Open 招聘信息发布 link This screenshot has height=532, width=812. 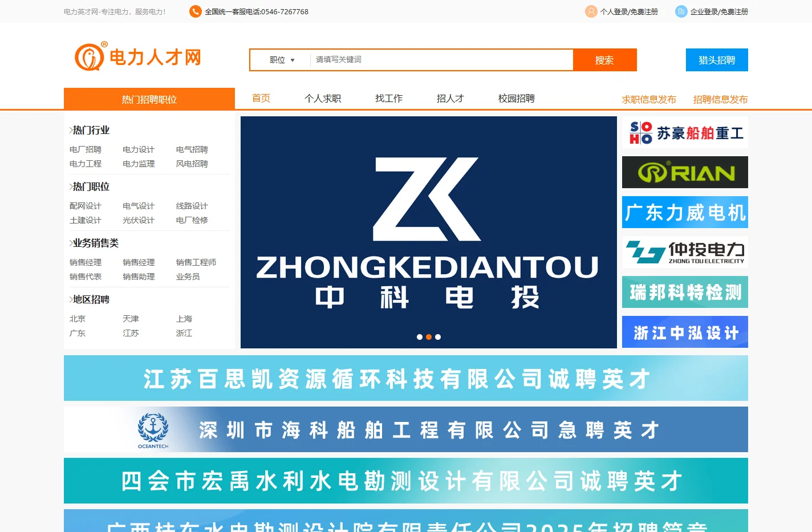(x=720, y=99)
